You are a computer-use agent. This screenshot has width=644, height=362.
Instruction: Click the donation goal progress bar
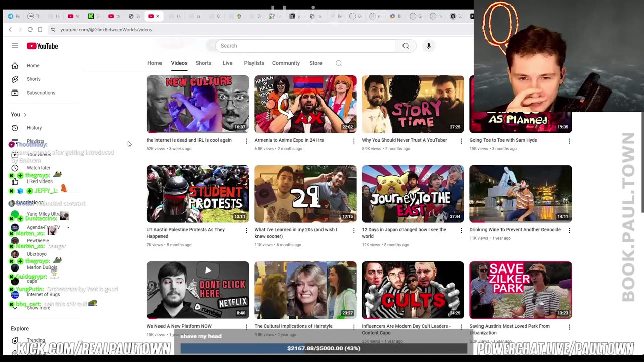[x=324, y=348]
